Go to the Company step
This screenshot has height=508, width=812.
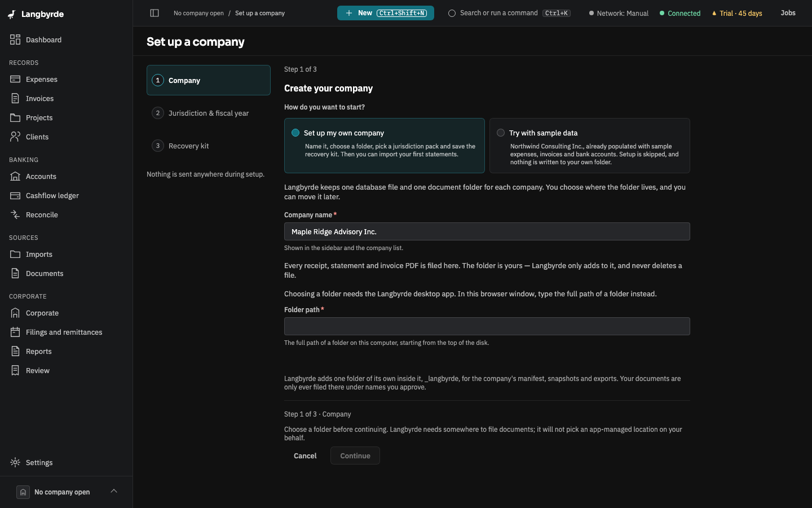[x=209, y=80]
